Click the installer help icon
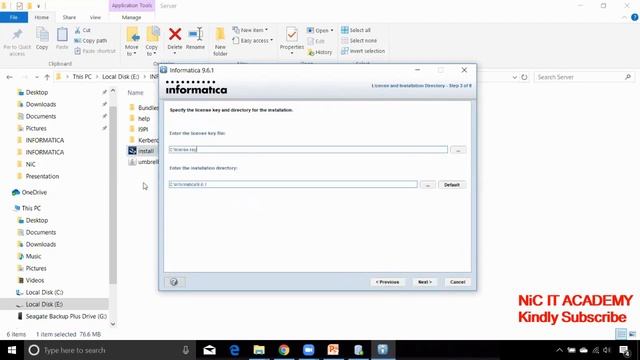Viewport: 640px width, 360px height. point(174,282)
